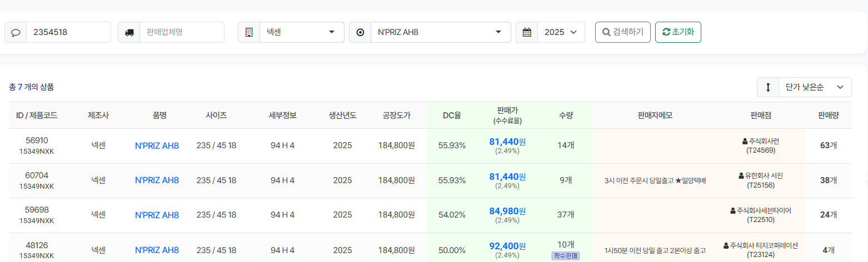Open the 넥센 manufacturer dropdown
868x262 pixels.
[301, 32]
